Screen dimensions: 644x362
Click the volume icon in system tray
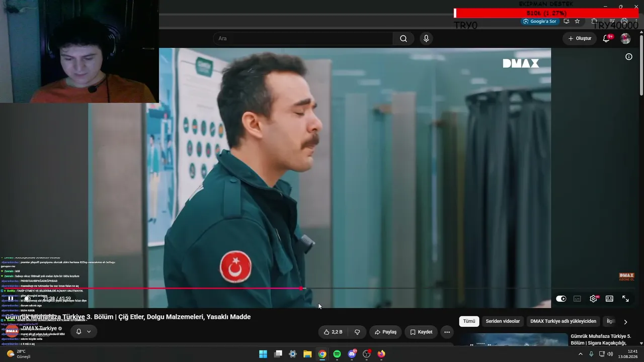pos(610,354)
